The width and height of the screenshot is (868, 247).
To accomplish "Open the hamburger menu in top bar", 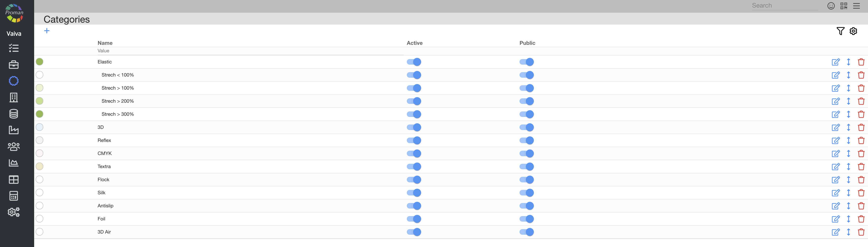I will 856,6.
